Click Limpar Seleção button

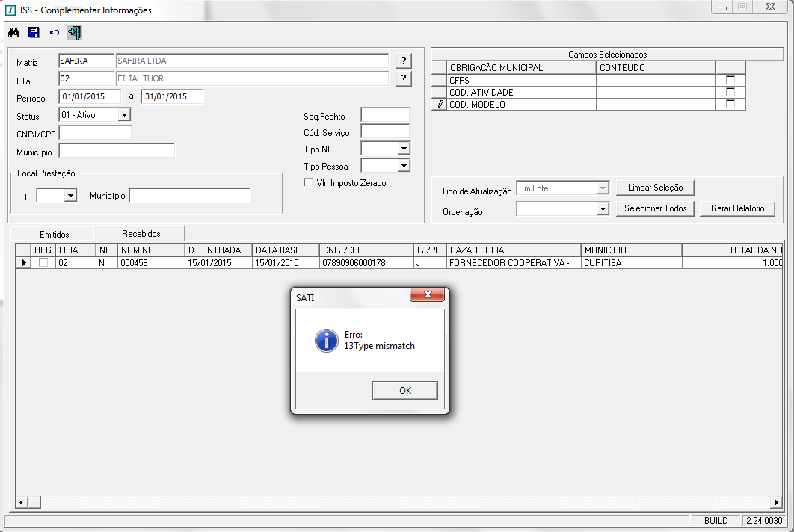tap(655, 188)
